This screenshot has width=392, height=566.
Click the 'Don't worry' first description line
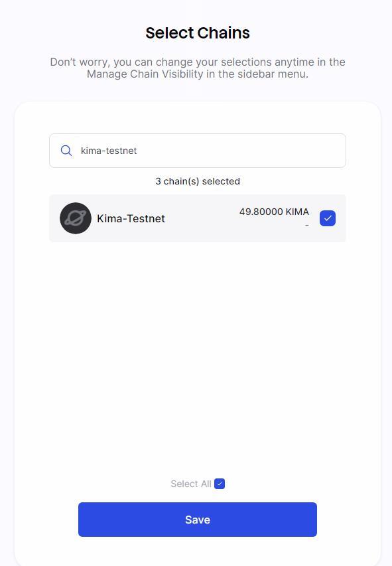click(x=198, y=62)
